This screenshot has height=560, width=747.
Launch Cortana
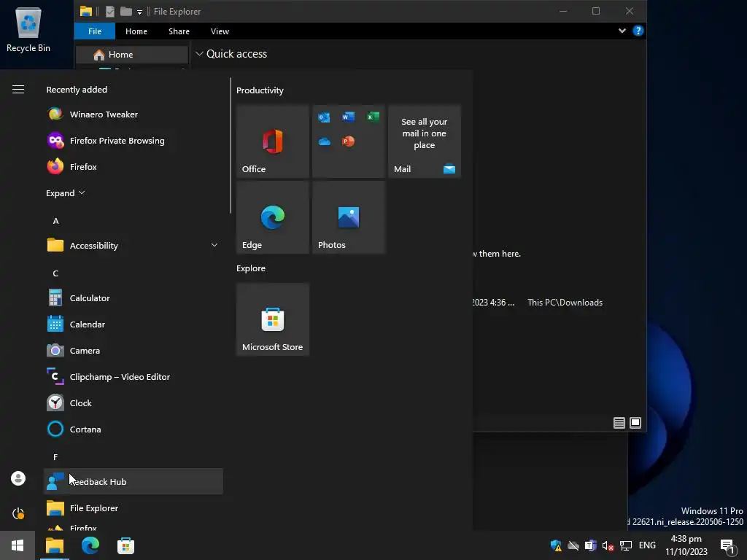[133, 429]
